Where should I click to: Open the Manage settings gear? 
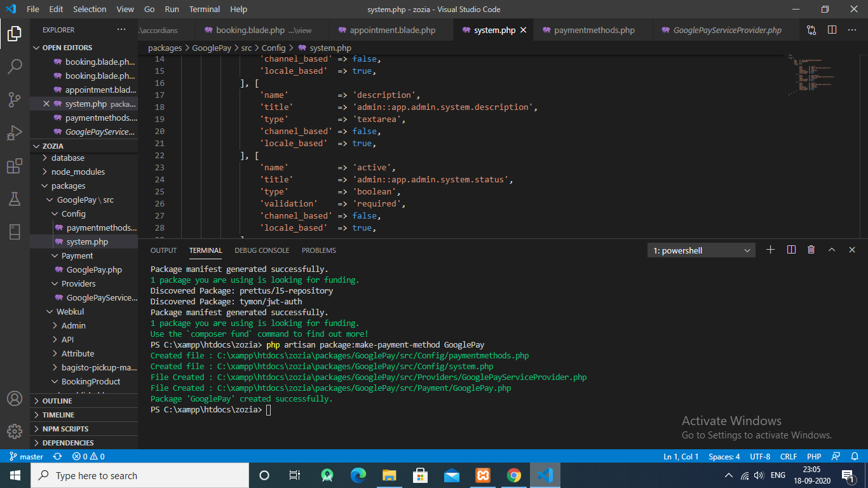click(15, 431)
